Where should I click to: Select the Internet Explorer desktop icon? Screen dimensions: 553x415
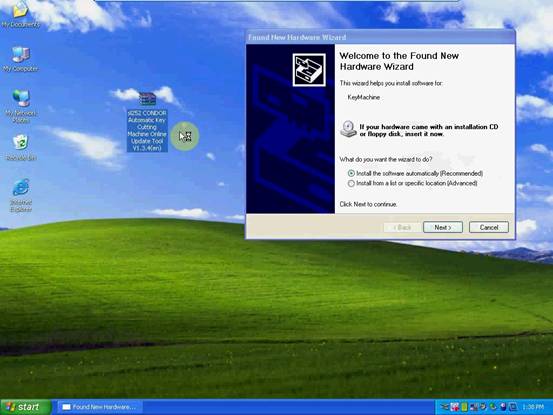(21, 195)
